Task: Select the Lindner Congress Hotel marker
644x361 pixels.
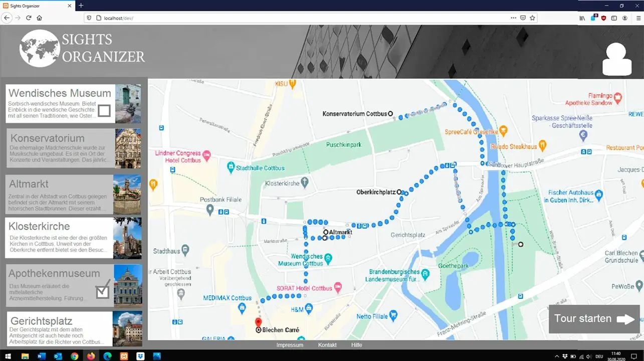Action: (206, 155)
